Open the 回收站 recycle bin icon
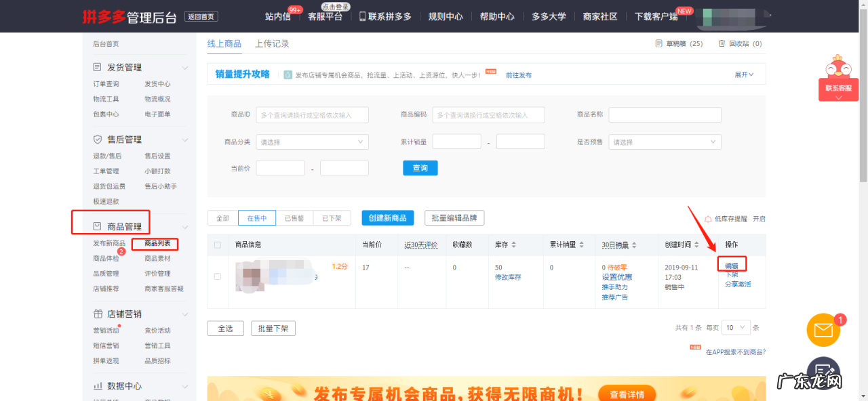 pos(721,43)
